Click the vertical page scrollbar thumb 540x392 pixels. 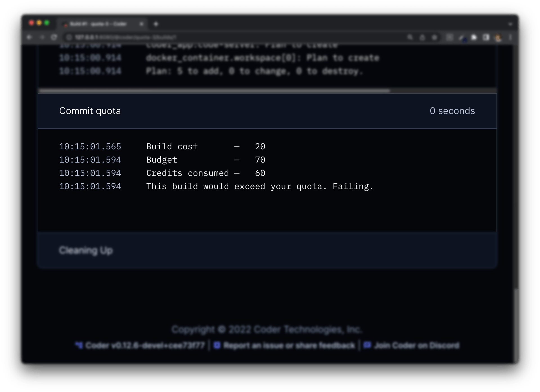click(x=516, y=325)
